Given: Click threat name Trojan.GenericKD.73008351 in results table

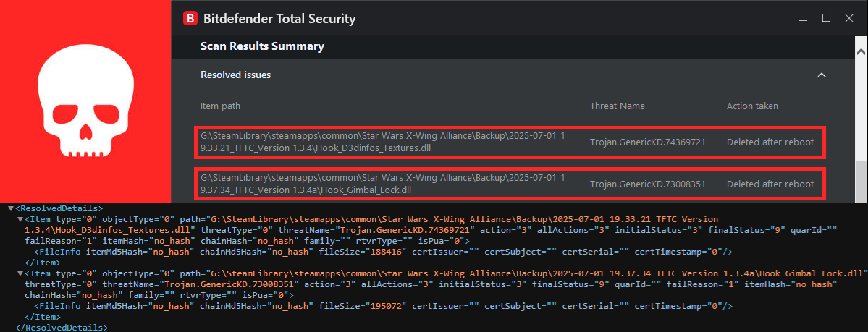Looking at the screenshot, I should (648, 184).
